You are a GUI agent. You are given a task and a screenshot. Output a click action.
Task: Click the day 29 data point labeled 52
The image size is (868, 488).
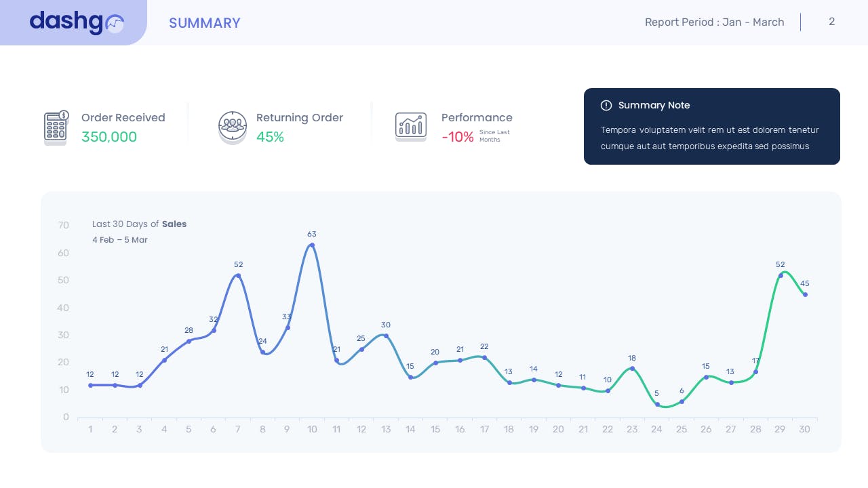[781, 275]
